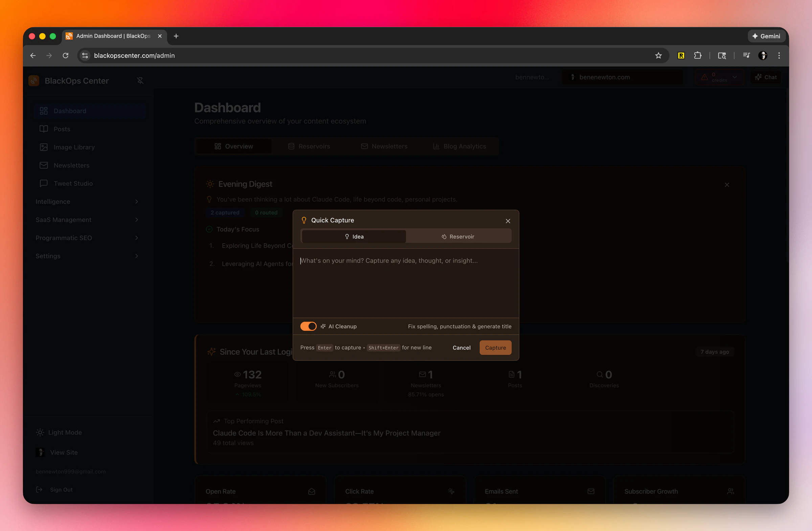Click the Quick Capture text field
Image resolution: width=812 pixels, height=531 pixels.
point(406,280)
